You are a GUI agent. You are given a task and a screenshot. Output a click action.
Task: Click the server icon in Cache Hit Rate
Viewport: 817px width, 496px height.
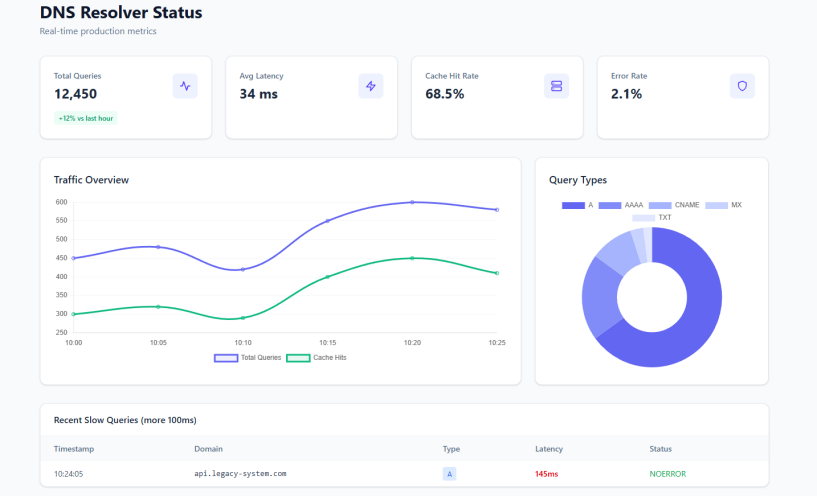(x=556, y=86)
